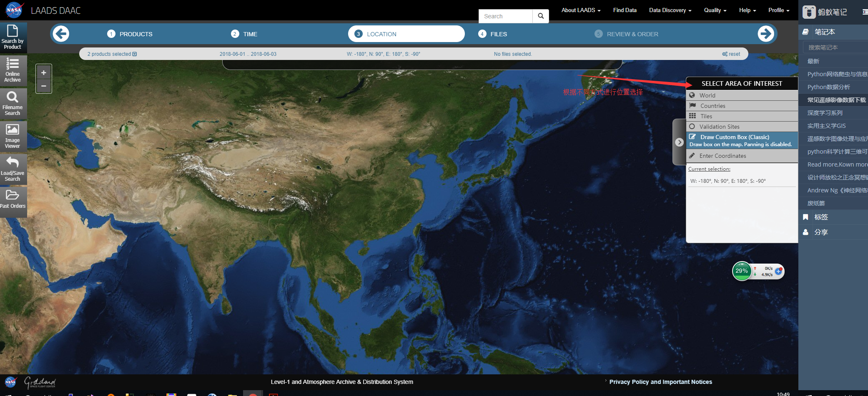
Task: Open Privacy Policy and Important Notices
Action: click(x=660, y=381)
